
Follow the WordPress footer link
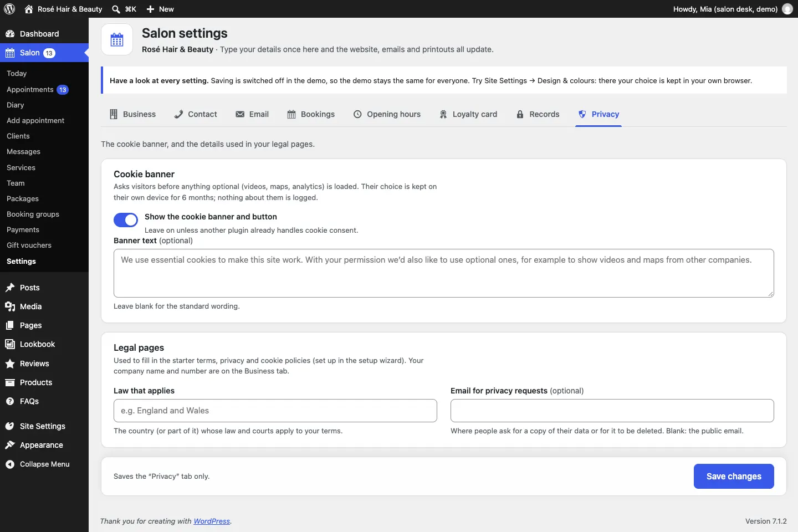[x=212, y=521]
